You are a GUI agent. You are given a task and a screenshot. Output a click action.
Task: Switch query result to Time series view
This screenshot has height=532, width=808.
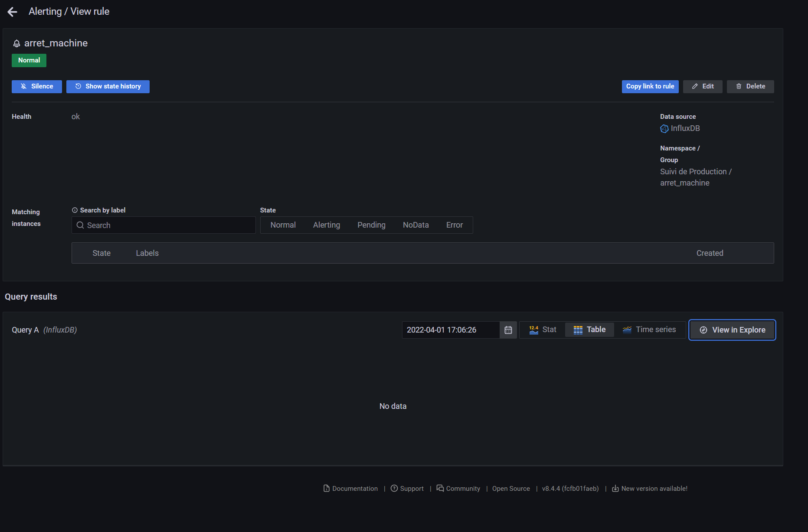click(x=649, y=330)
